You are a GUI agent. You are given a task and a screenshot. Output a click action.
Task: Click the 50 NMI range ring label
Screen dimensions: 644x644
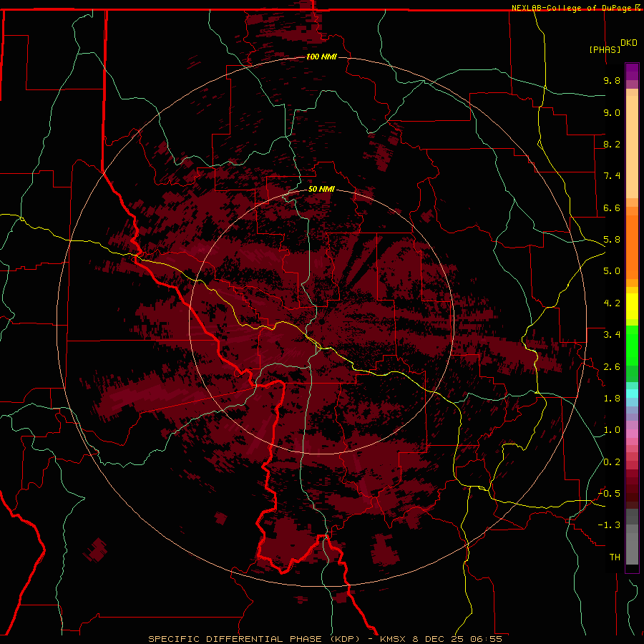[x=321, y=189]
